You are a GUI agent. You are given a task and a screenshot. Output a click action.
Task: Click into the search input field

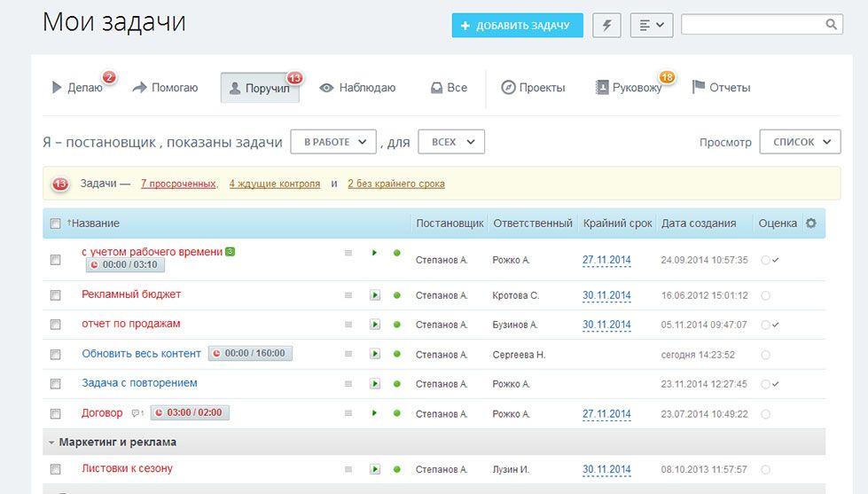tap(753, 24)
